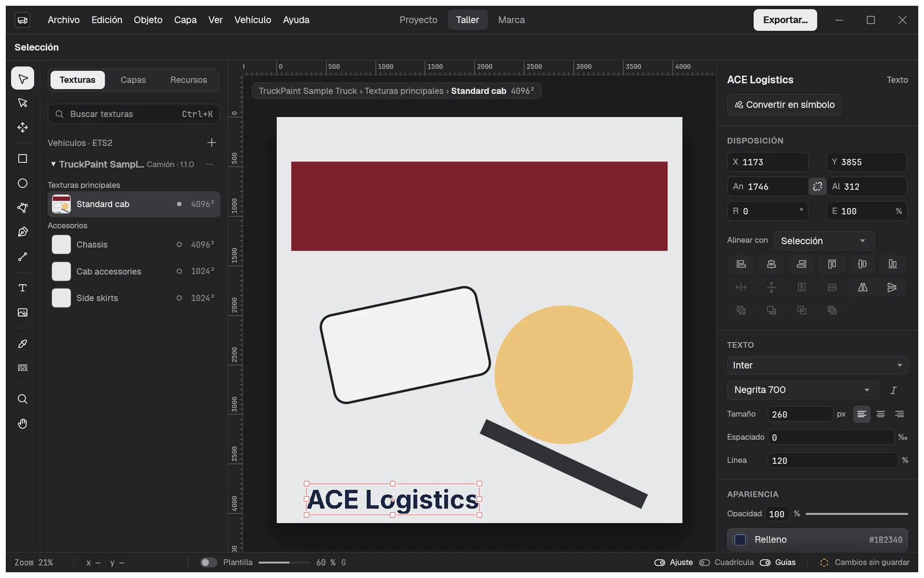Screen dimensions: 924x578
Task: Choose the Ellipse shape tool
Action: (23, 183)
